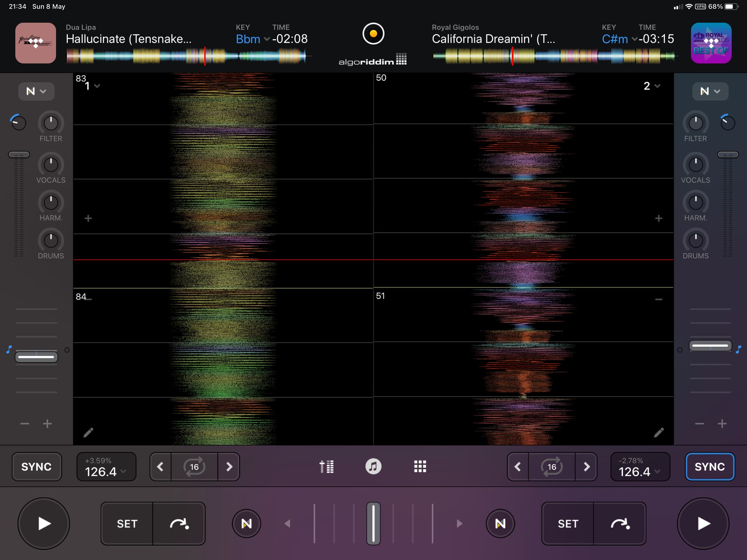
Task: Toggle SYNC on the left deck
Action: click(36, 467)
